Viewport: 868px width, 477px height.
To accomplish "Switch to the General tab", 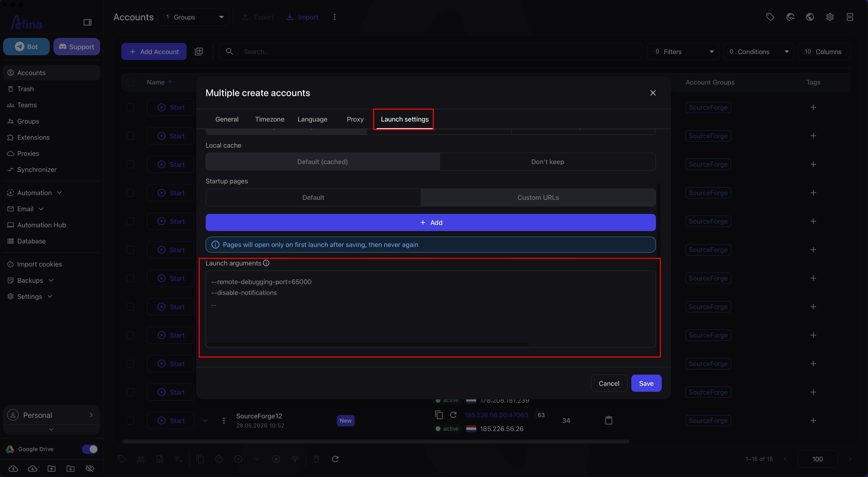I will pos(227,119).
